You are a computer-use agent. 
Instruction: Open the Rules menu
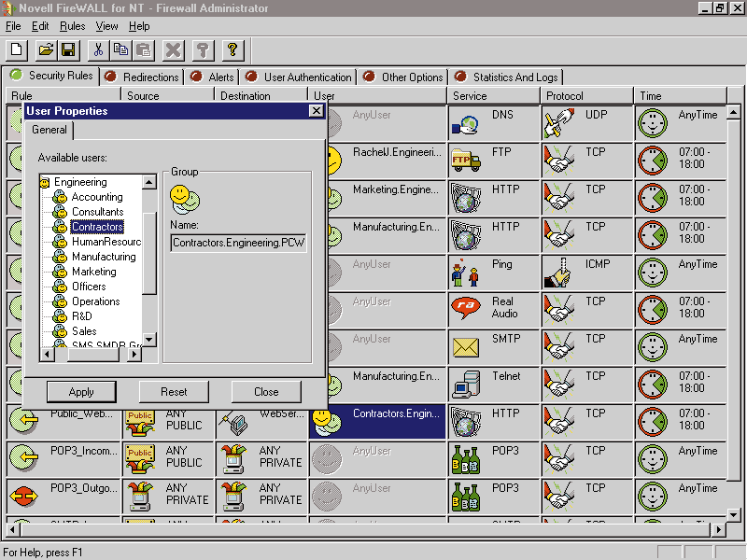[x=73, y=26]
